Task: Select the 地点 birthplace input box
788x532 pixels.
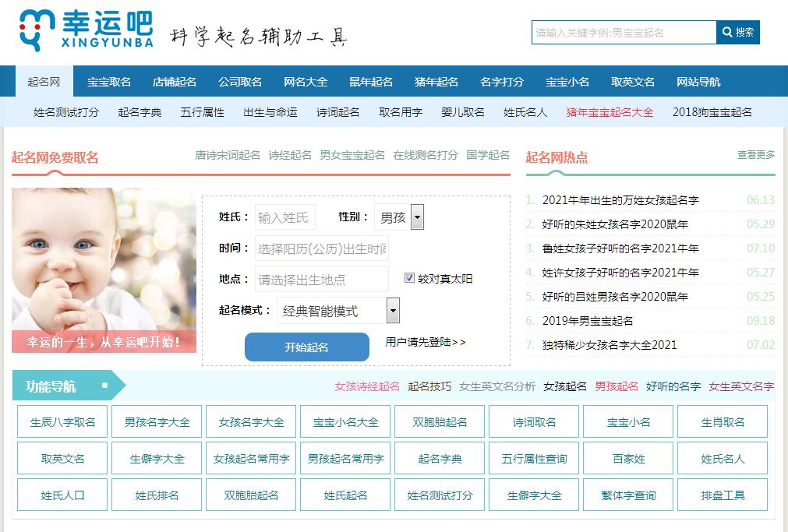Action: point(321,279)
